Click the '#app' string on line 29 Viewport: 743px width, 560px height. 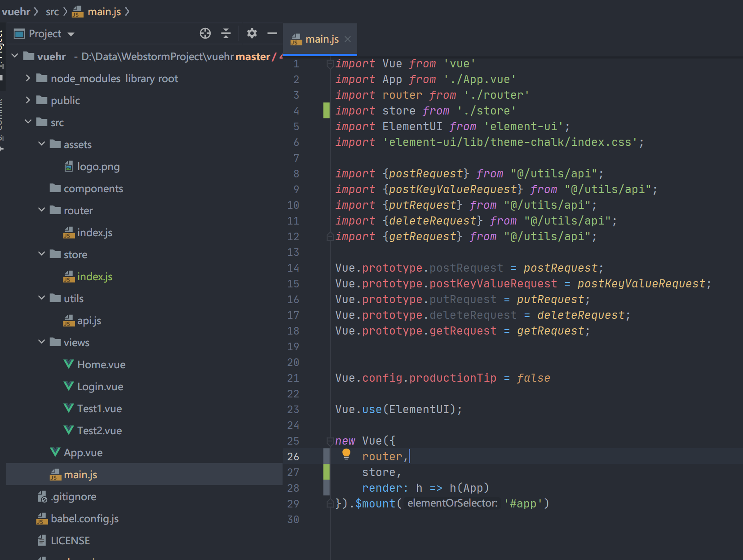pos(523,504)
